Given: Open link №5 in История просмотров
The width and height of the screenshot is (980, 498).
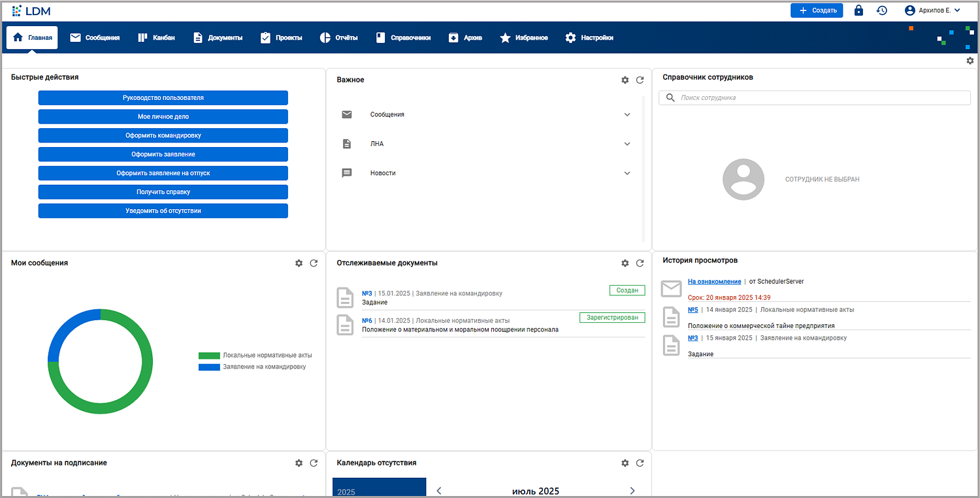Looking at the screenshot, I should (x=693, y=310).
